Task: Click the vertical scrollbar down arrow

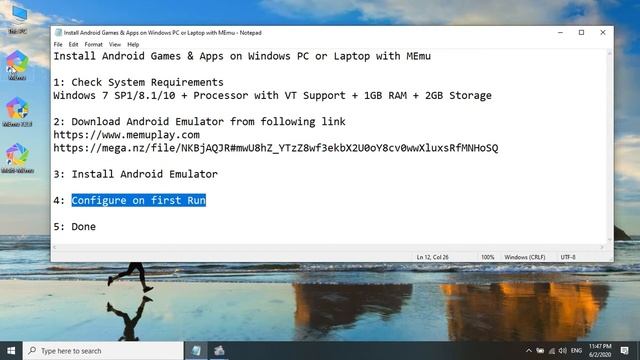Action: click(x=610, y=240)
